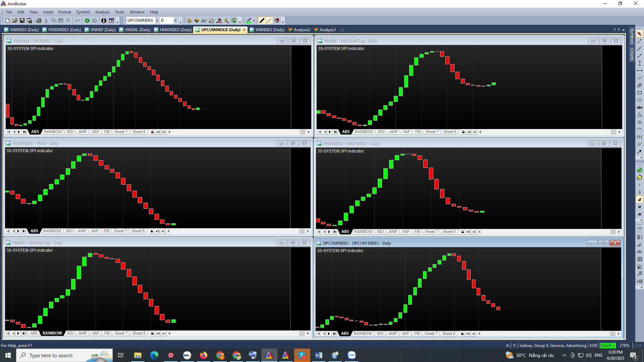Click the Save floppy disk icon

[22, 21]
